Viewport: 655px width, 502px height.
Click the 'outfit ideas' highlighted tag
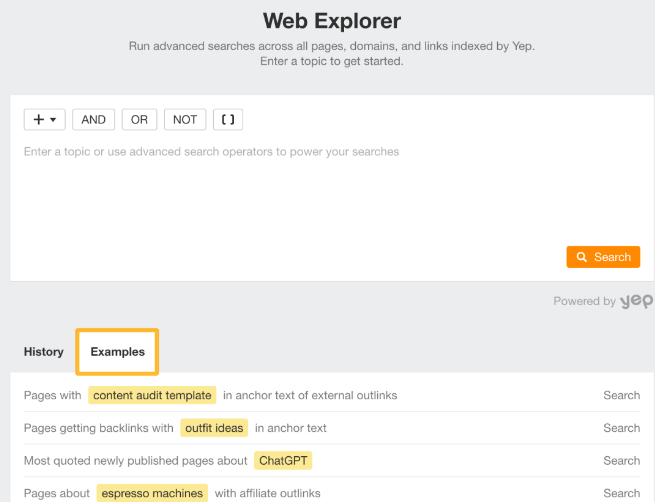point(214,428)
